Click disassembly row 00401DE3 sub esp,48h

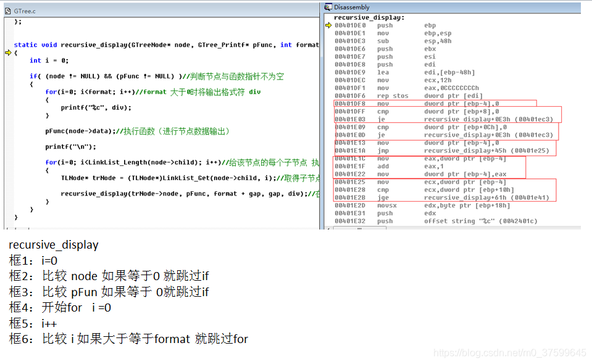pyautogui.click(x=393, y=41)
